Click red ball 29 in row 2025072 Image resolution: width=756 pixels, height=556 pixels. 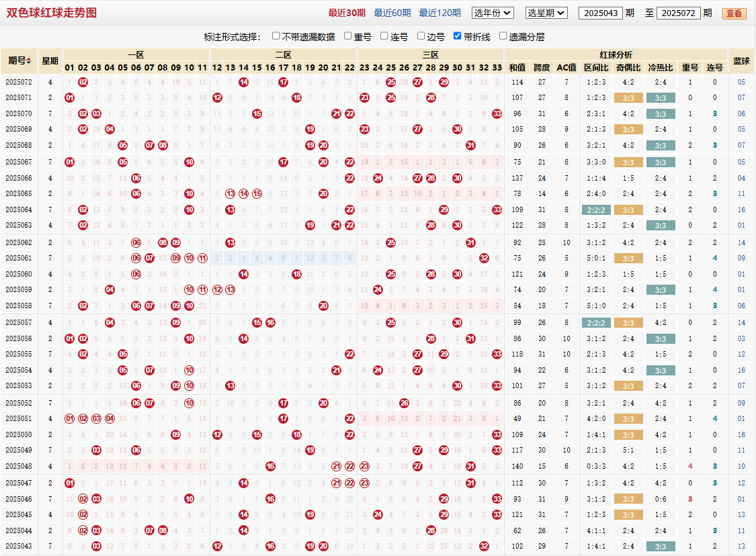(x=444, y=83)
